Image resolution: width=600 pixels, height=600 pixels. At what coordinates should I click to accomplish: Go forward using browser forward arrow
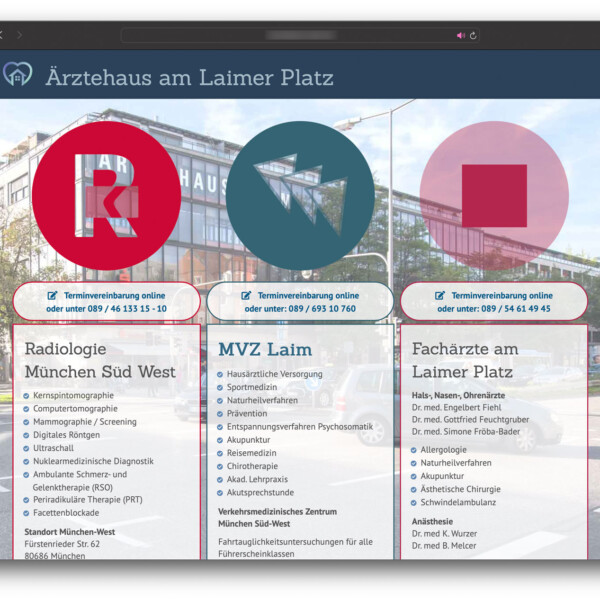(x=19, y=35)
